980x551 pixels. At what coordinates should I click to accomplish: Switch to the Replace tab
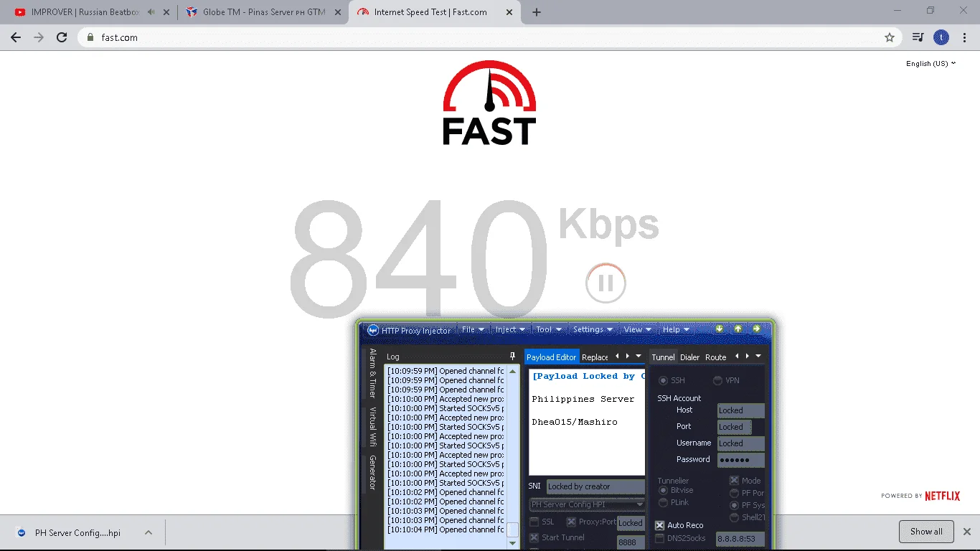coord(595,357)
